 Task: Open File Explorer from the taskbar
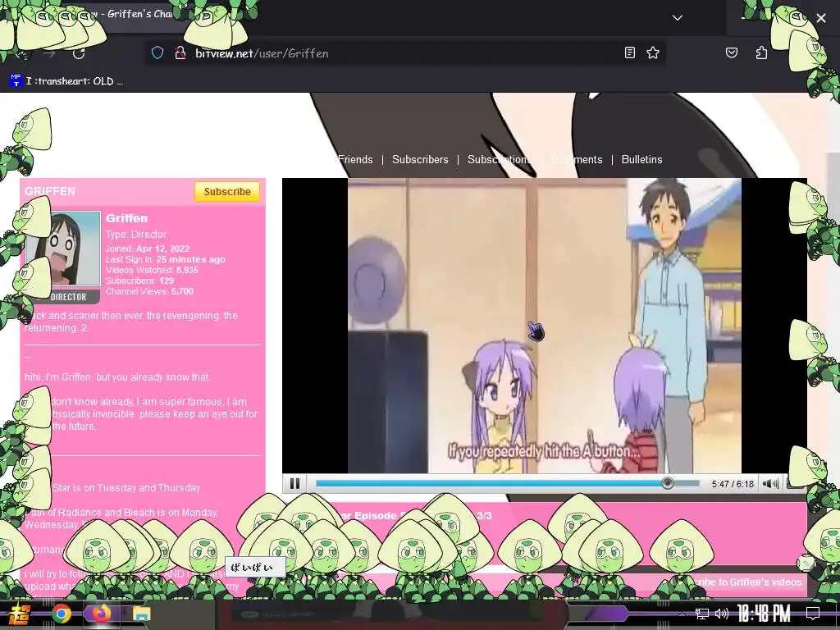[x=141, y=614]
